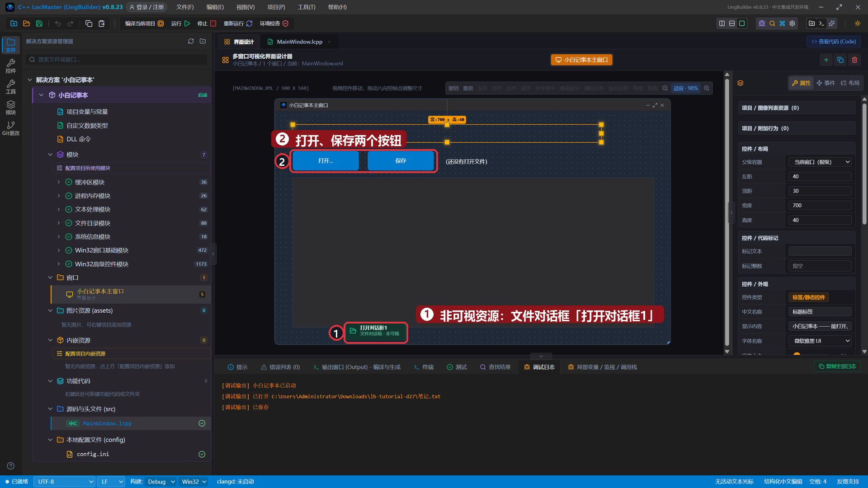Open the 文件(F) menu
The image size is (868, 488).
(x=185, y=7)
